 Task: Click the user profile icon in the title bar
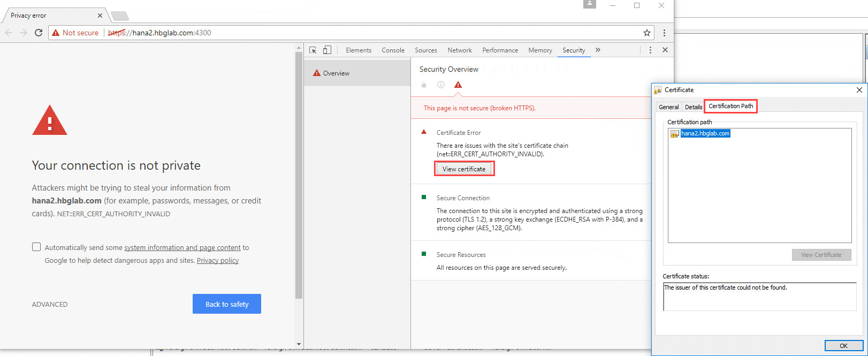coord(590,4)
